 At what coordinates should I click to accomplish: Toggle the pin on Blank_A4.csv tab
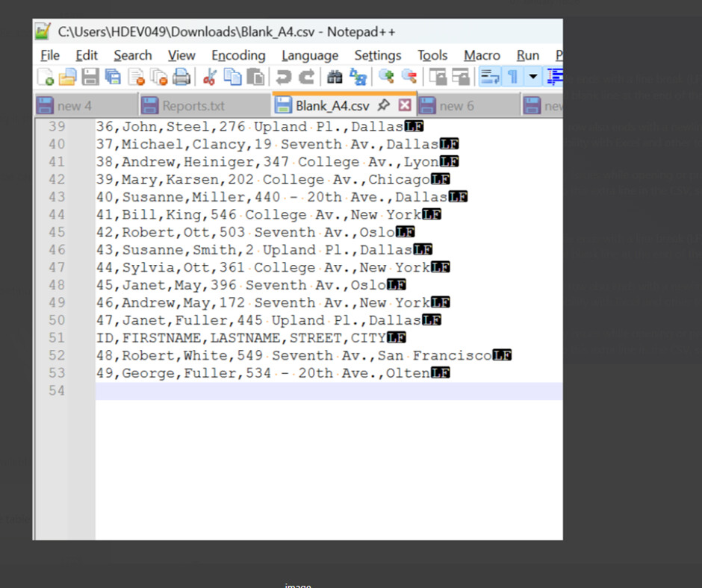coord(384,105)
